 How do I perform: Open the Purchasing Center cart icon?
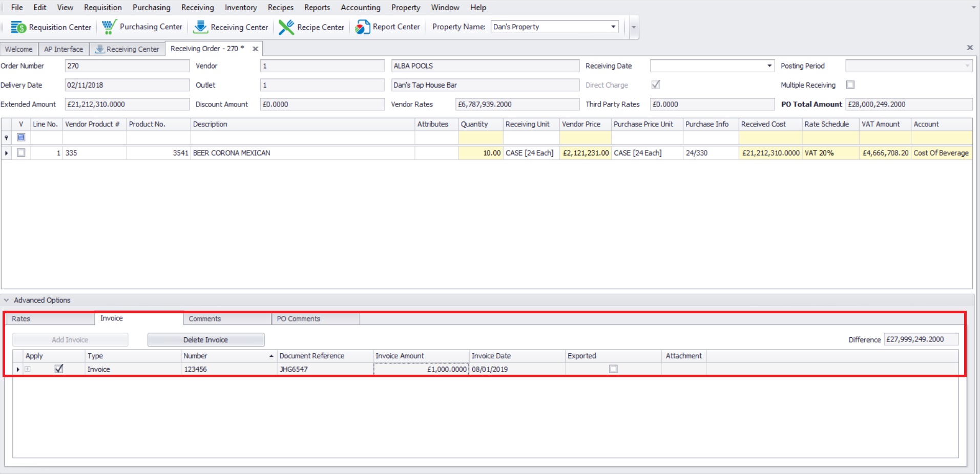click(109, 27)
